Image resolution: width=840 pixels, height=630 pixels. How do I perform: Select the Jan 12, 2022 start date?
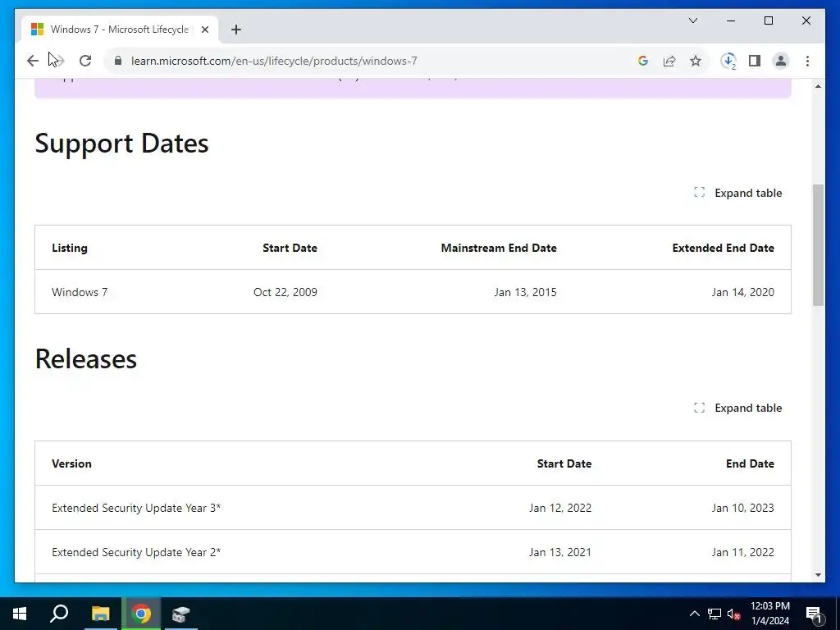pos(560,508)
